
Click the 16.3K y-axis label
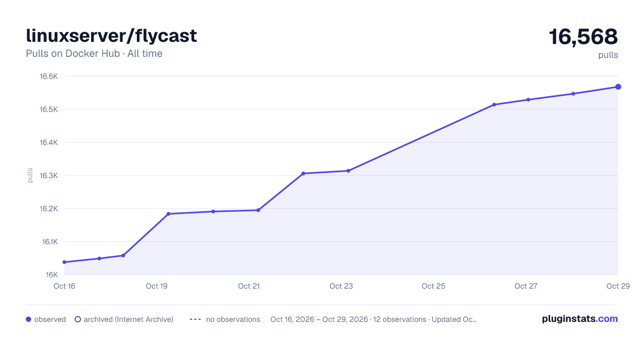click(49, 175)
